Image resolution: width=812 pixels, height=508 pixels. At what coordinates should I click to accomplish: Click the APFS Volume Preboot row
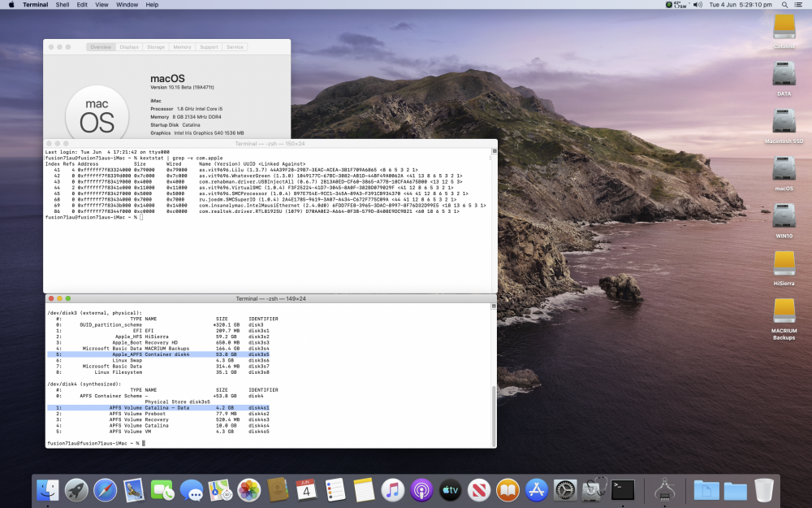[158, 414]
